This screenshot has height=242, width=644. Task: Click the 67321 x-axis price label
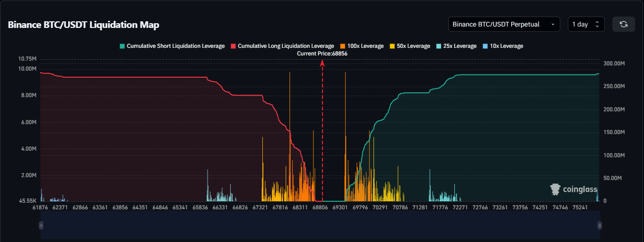coord(261,207)
